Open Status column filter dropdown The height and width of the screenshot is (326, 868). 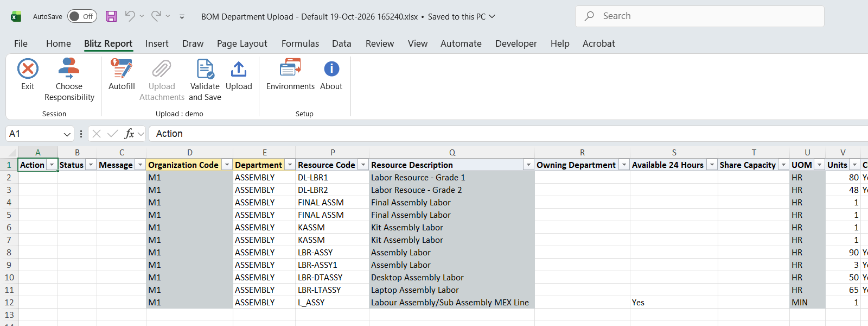pos(91,165)
